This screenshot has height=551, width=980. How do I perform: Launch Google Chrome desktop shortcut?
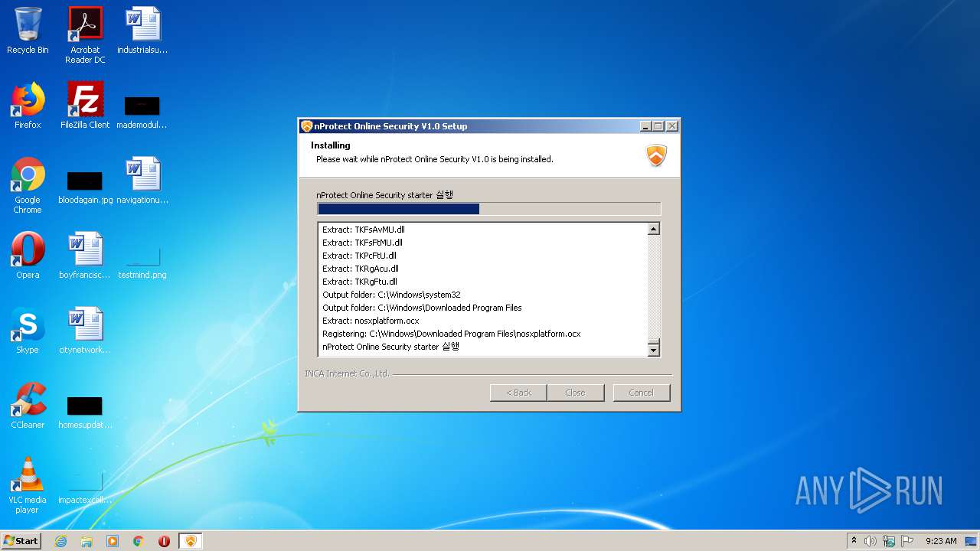28,185
